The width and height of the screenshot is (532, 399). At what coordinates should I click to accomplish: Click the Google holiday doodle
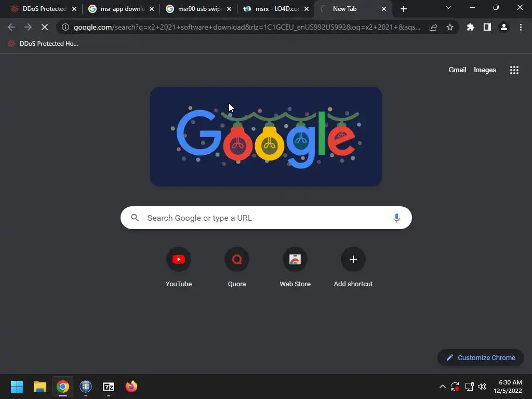pos(266,137)
